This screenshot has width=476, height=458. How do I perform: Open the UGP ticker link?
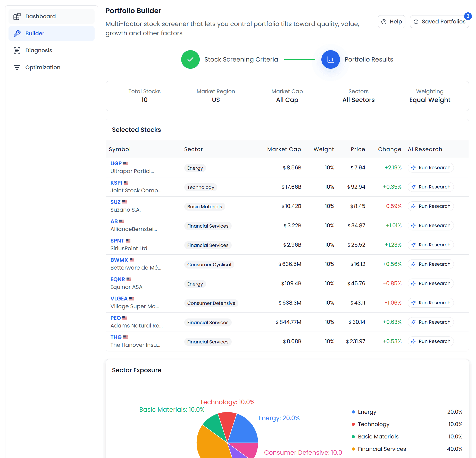tap(116, 163)
